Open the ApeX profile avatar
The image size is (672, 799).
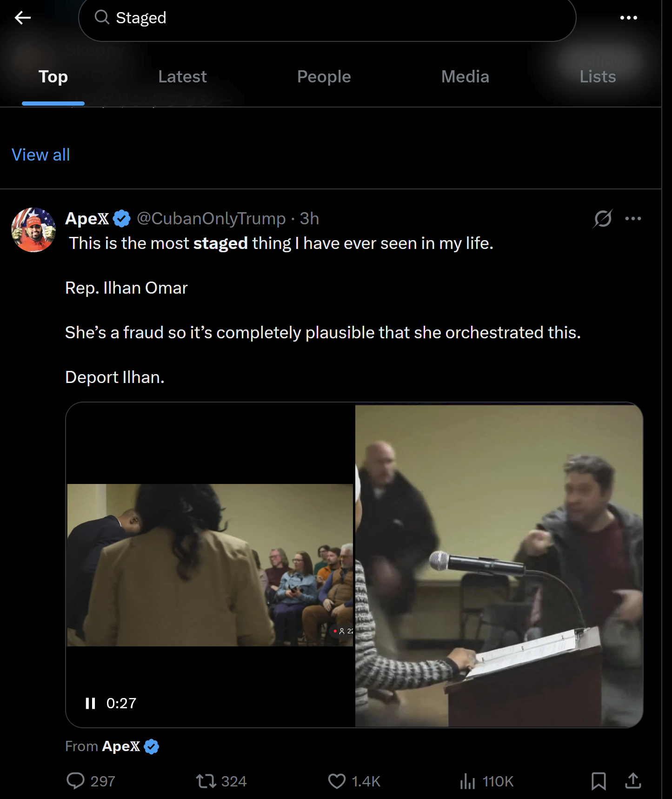(33, 230)
